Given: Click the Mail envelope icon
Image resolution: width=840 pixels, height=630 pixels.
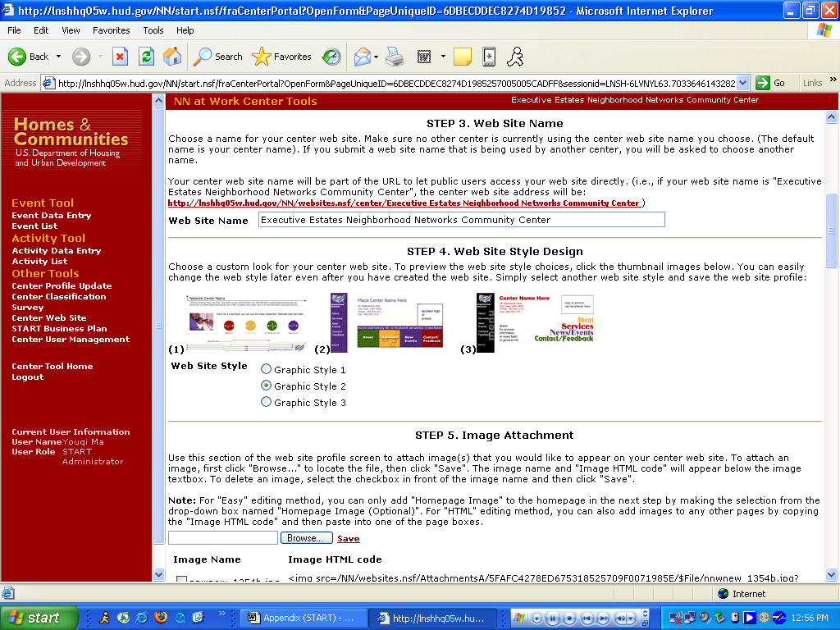Looking at the screenshot, I should tap(363, 57).
